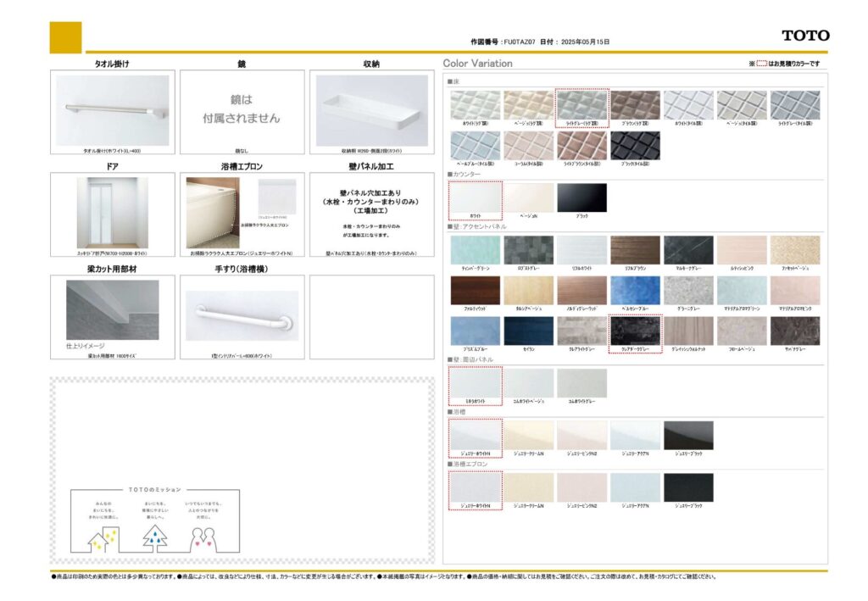Click the TOTO logo in the header
The image size is (868, 601).
coord(805,36)
